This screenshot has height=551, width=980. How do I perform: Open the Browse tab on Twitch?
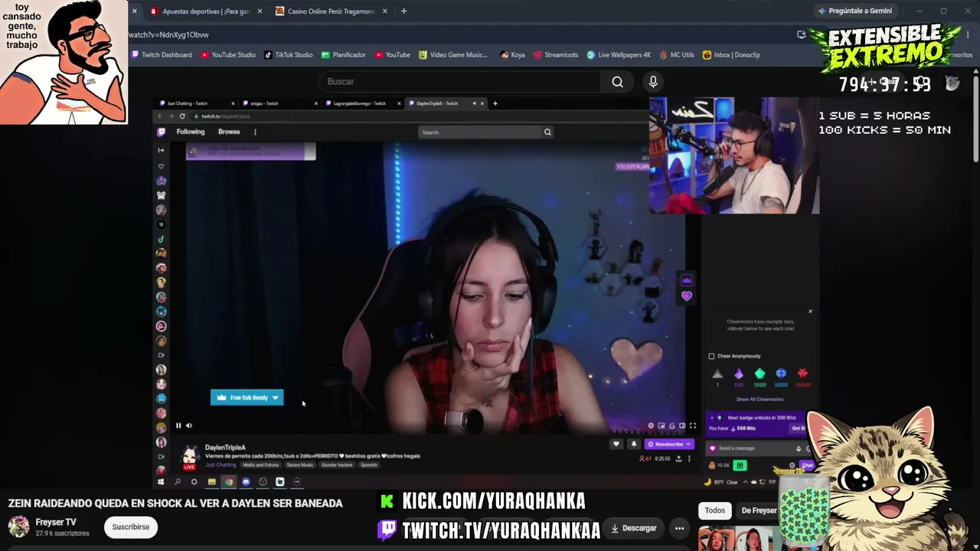229,132
